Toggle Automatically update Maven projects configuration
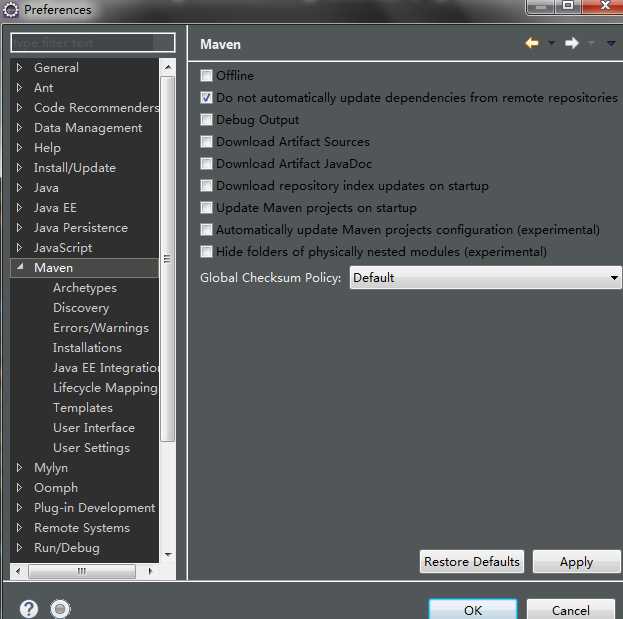Screen dimensions: 623x619 point(206,229)
